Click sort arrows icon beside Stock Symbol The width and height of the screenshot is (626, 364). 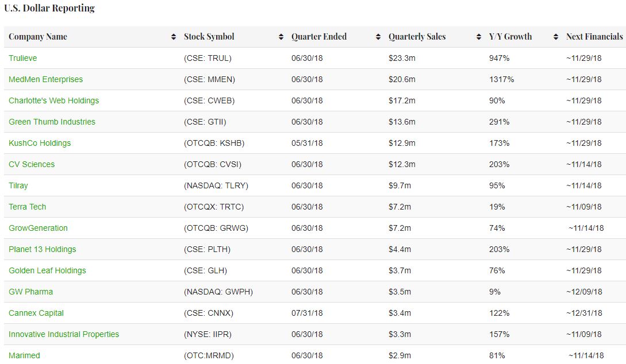coord(281,37)
